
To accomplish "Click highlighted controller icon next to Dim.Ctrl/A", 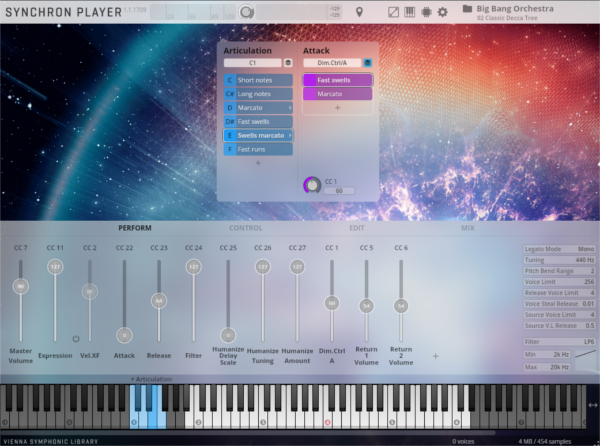I will pyautogui.click(x=368, y=63).
